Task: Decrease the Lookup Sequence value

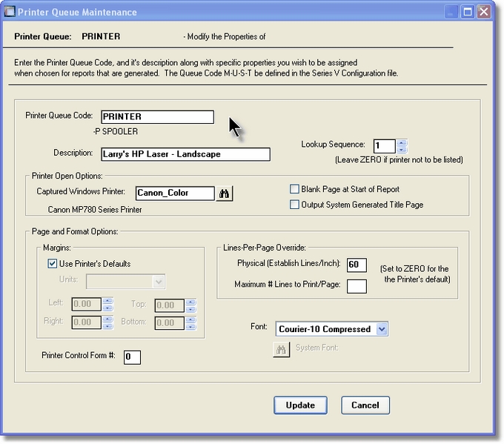Action: [402, 150]
